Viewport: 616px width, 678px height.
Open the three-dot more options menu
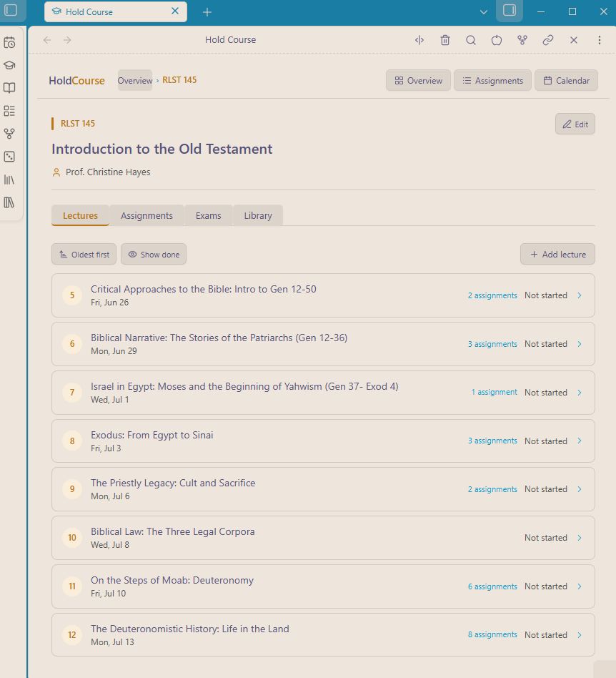click(x=599, y=40)
